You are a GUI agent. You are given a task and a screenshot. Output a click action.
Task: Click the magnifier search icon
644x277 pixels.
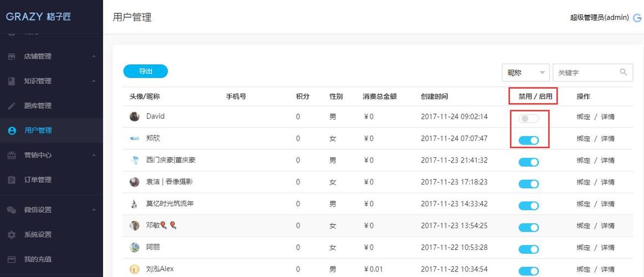pos(624,72)
